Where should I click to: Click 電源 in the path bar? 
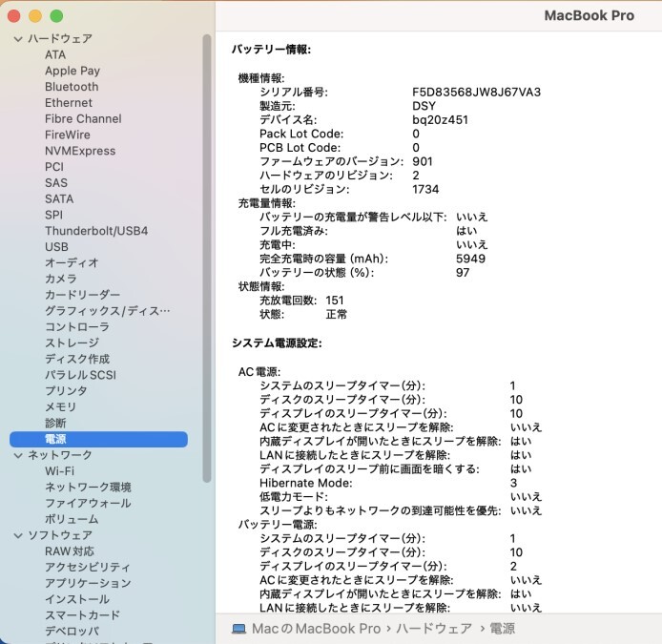502,630
